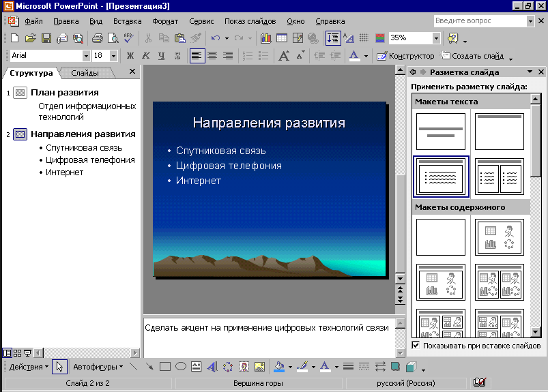Viewport: 548px width, 392px height.
Task: Open the 35% zoom dropdown
Action: pyautogui.click(x=436, y=37)
